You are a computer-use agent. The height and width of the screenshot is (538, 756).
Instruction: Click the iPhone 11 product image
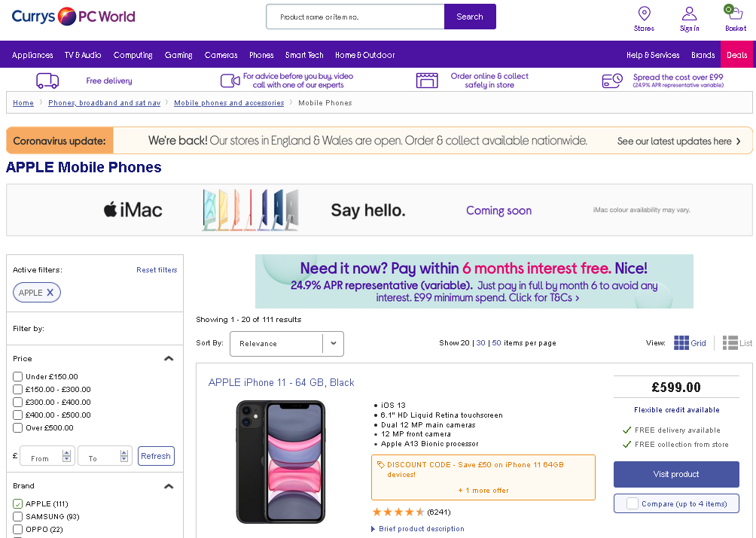pyautogui.click(x=281, y=462)
